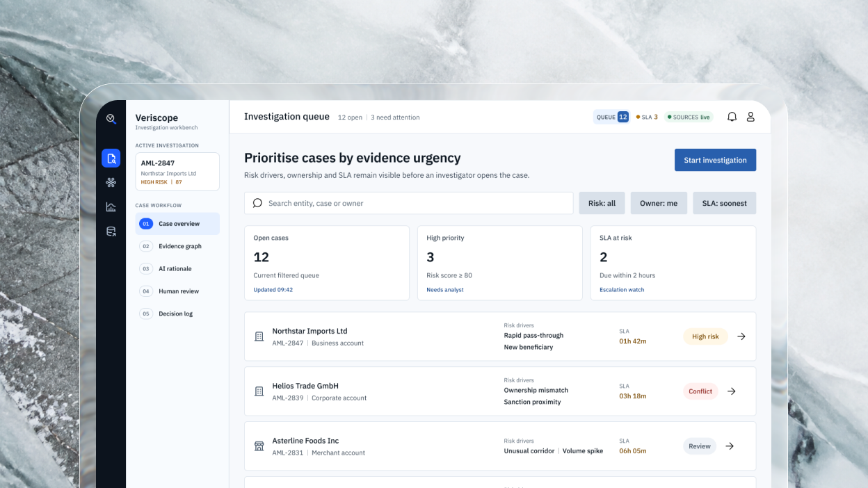Open the analytics chart sidebar icon

click(111, 207)
